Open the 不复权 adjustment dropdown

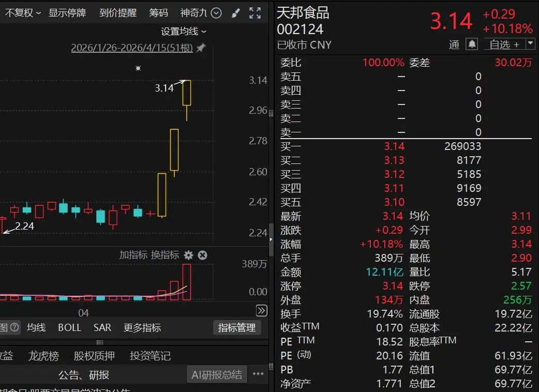click(23, 13)
